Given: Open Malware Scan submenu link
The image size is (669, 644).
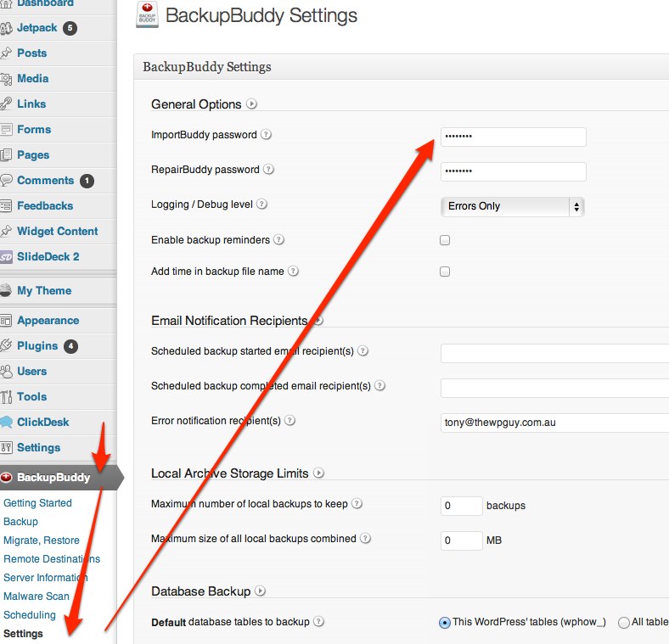Looking at the screenshot, I should 37,596.
